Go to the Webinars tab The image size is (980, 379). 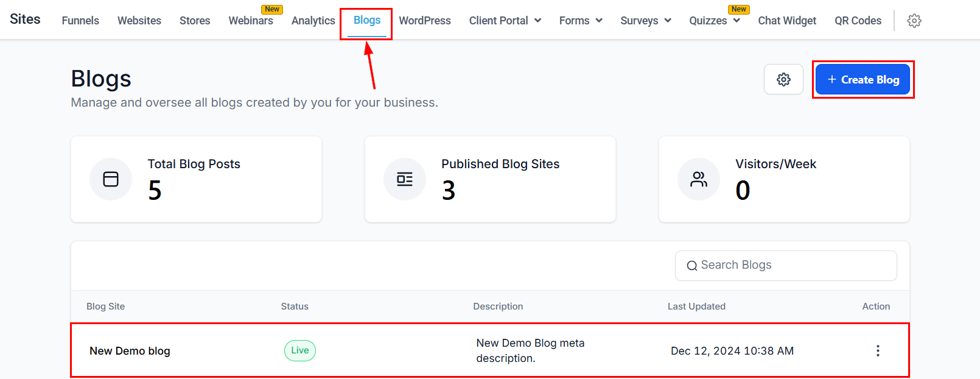[x=251, y=21]
